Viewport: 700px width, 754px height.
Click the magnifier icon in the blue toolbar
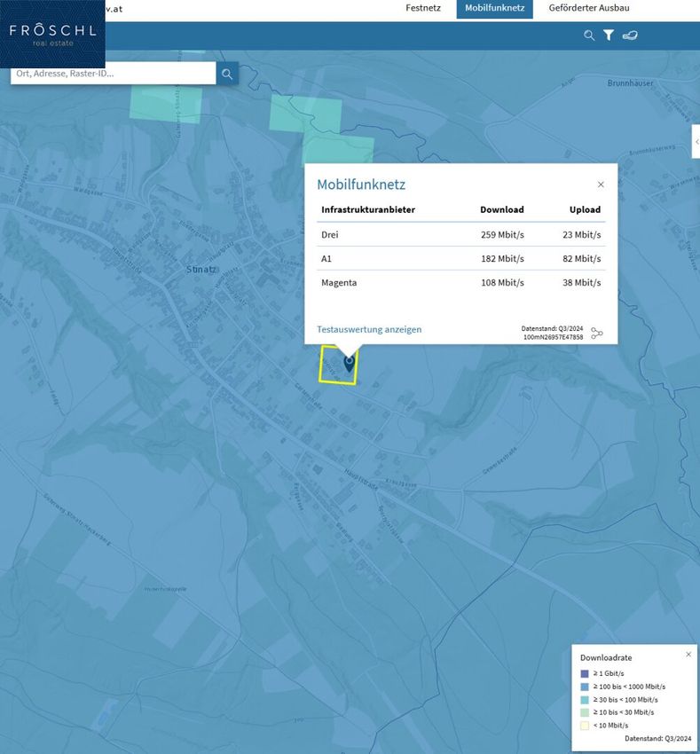589,35
